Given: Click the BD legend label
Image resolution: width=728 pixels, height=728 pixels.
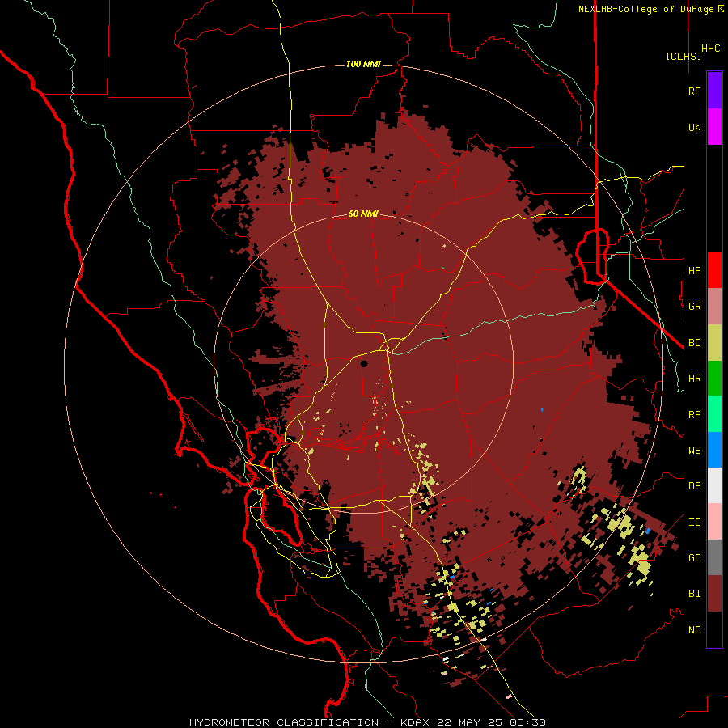Looking at the screenshot, I should tap(694, 343).
